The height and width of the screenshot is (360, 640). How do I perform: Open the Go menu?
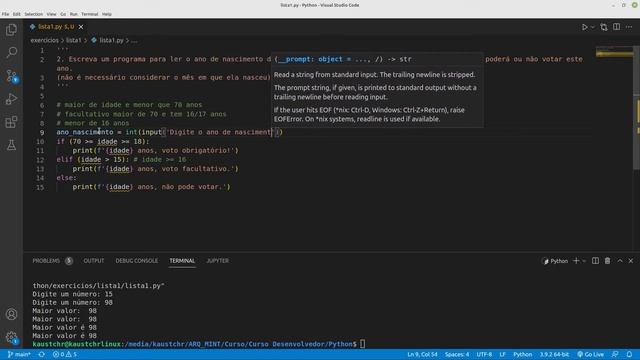pyautogui.click(x=63, y=14)
